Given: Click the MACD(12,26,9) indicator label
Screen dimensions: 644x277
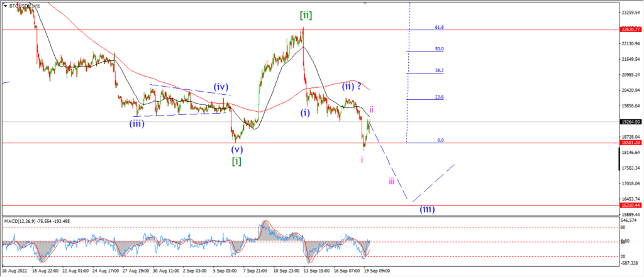Looking at the screenshot, I should (18, 221).
